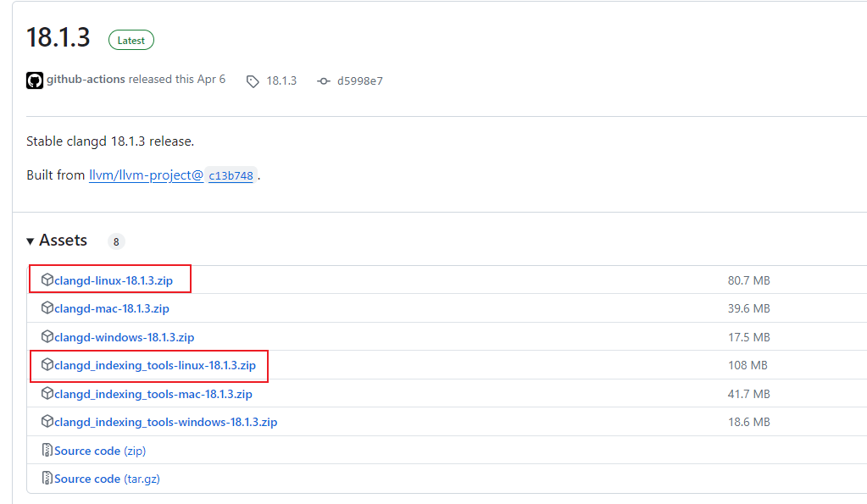
Task: Click the 18.1.3 release title
Action: (58, 38)
